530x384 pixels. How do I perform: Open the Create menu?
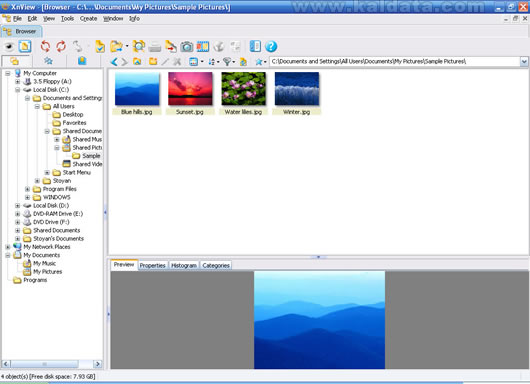tap(89, 19)
